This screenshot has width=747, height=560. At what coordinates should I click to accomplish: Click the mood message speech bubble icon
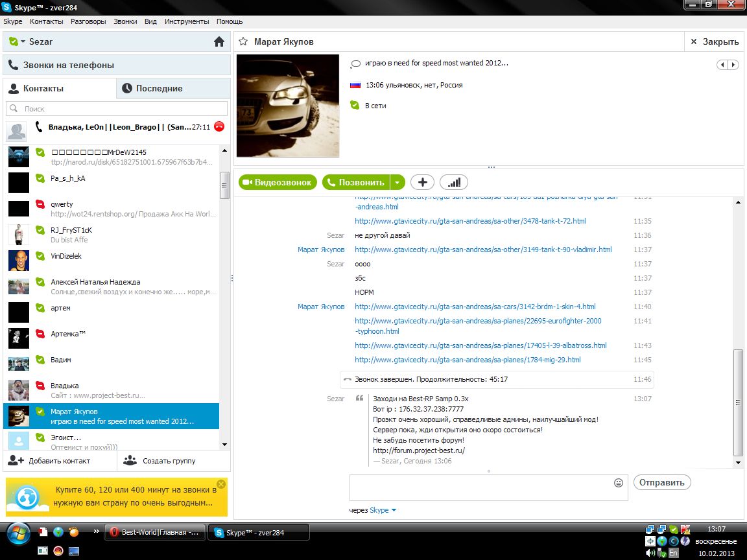point(355,64)
